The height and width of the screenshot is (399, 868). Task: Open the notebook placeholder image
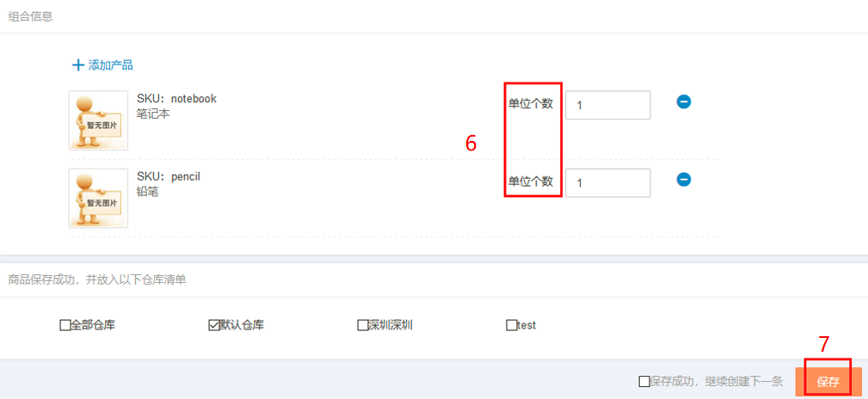pyautogui.click(x=99, y=120)
